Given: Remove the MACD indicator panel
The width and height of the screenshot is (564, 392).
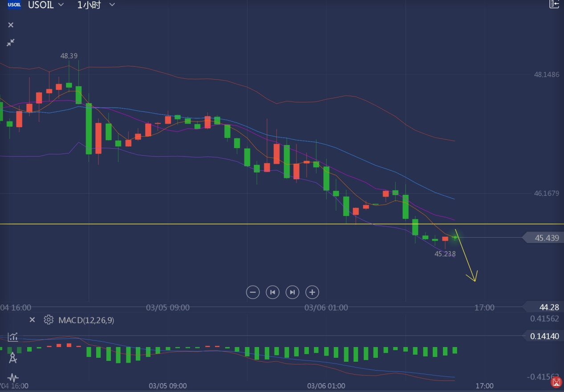Looking at the screenshot, I should tap(32, 320).
